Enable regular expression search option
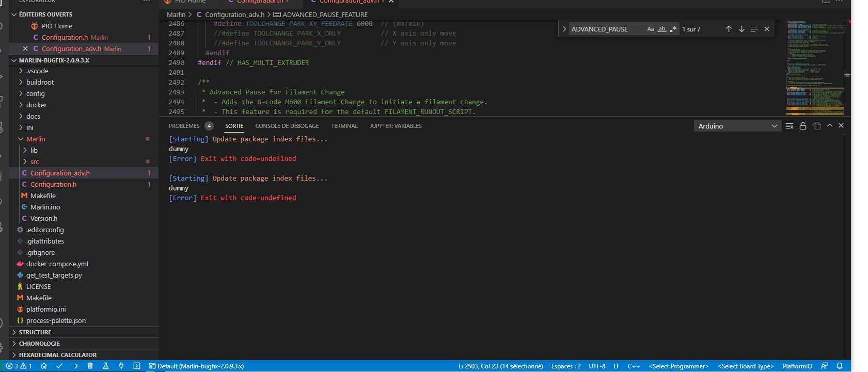This screenshot has height=372, width=868. coord(673,29)
